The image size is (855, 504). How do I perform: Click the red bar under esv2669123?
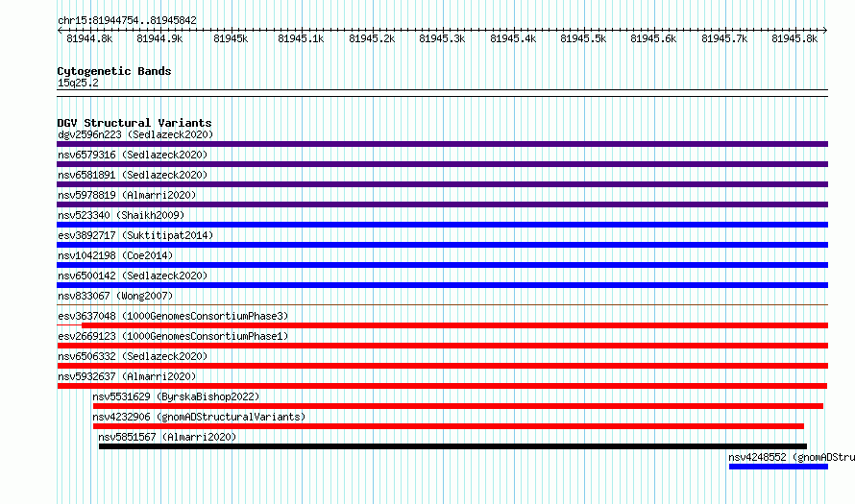(442, 346)
